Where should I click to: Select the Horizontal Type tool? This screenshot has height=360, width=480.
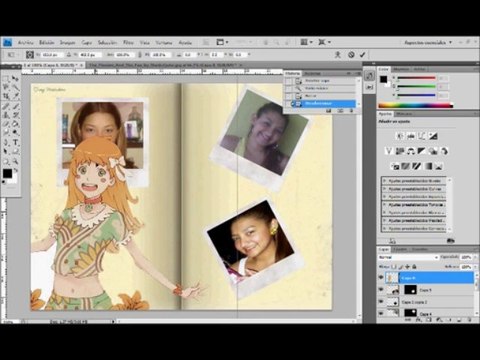click(15, 143)
